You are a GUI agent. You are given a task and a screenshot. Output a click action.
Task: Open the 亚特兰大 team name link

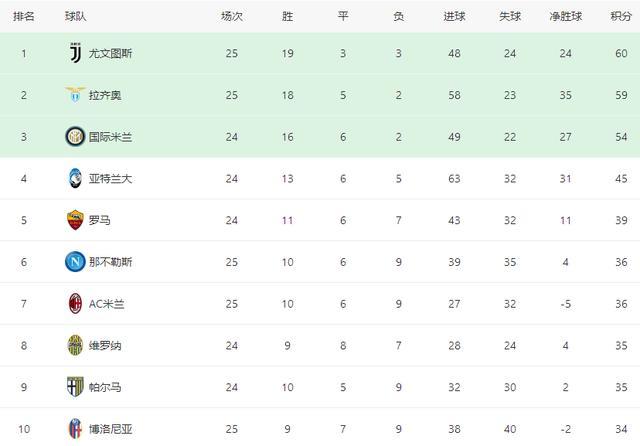[x=110, y=179]
